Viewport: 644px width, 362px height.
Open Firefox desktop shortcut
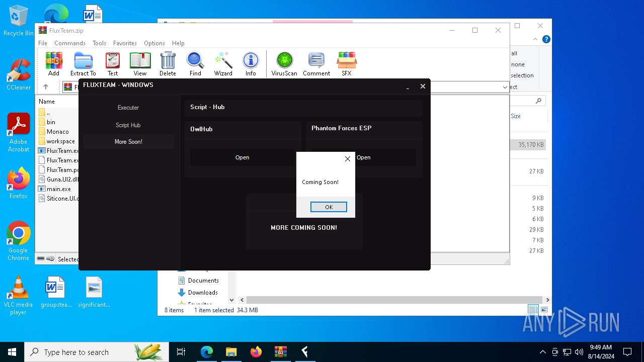pyautogui.click(x=18, y=184)
